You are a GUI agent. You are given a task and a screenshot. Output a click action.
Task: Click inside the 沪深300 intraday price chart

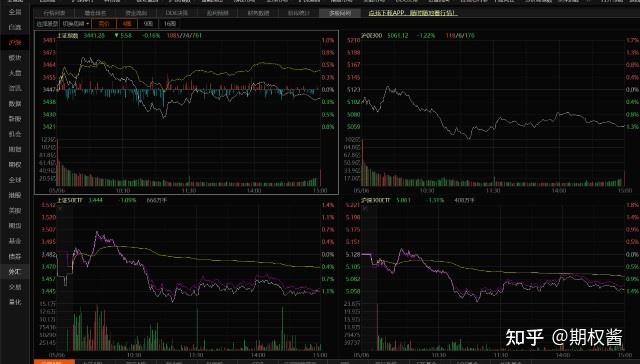point(493,88)
